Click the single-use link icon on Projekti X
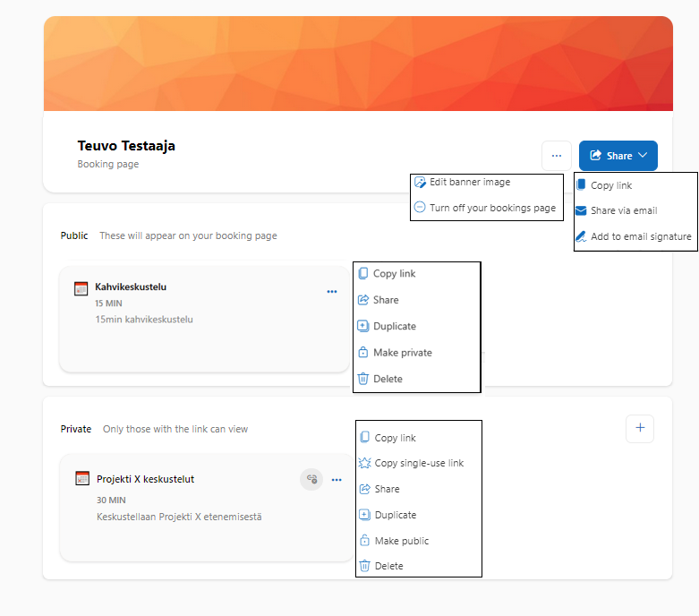The height and width of the screenshot is (616, 699). coord(311,480)
